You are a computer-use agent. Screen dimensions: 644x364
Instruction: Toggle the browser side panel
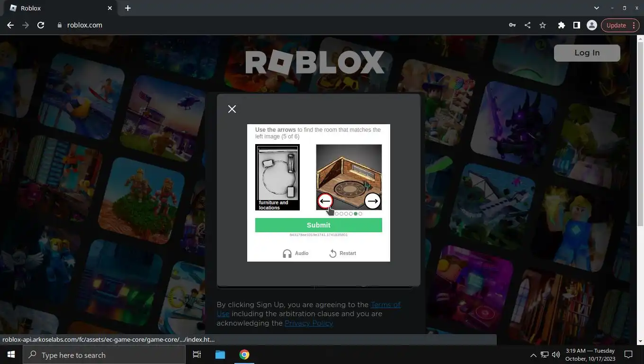tap(577, 25)
